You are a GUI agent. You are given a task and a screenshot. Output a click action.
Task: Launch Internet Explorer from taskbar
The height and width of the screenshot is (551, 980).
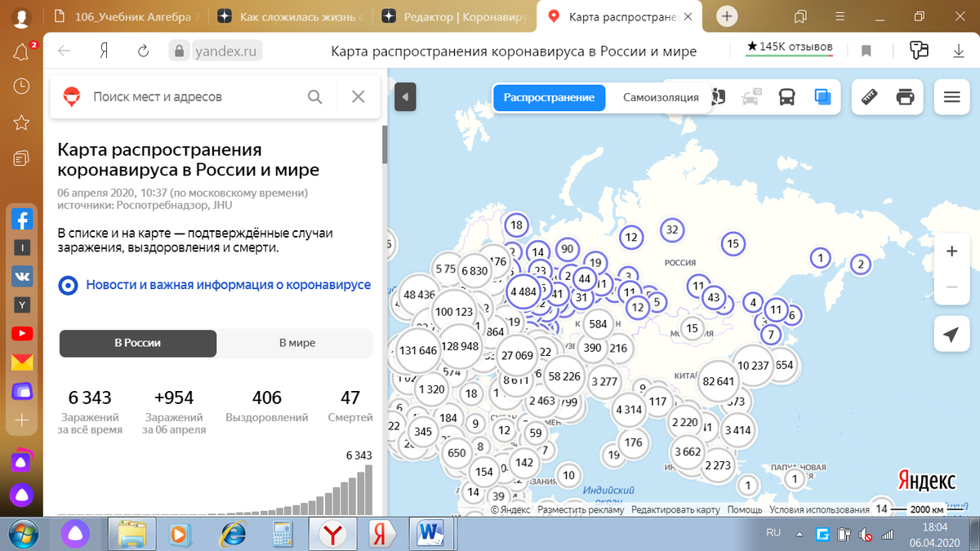[x=233, y=535]
